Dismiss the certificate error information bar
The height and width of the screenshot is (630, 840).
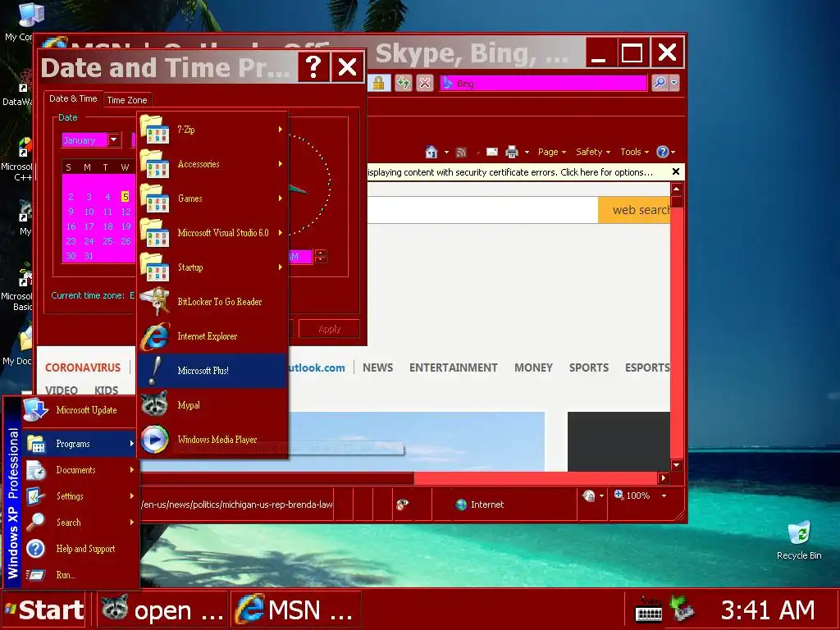point(676,172)
